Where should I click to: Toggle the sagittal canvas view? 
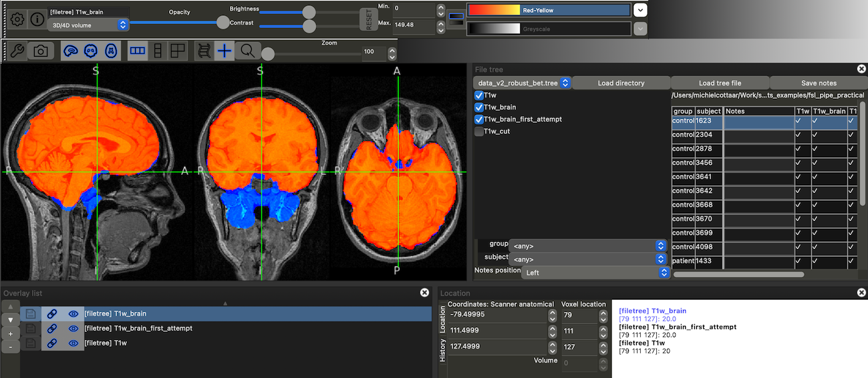(70, 51)
